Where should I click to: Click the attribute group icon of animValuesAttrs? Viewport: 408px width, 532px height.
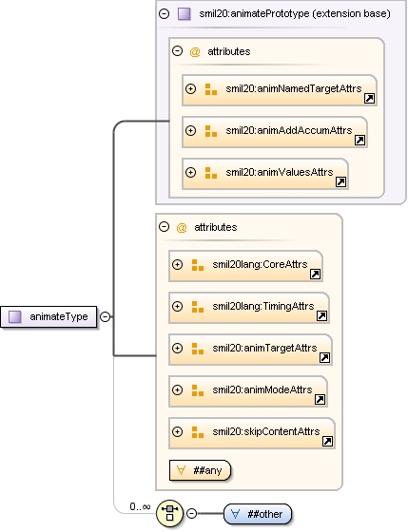[211, 173]
